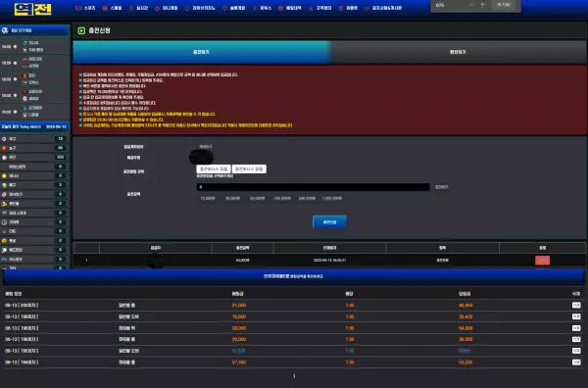The image size is (588, 388).
Task: Click the 초기화 reset zoom button
Action: (x=504, y=5)
